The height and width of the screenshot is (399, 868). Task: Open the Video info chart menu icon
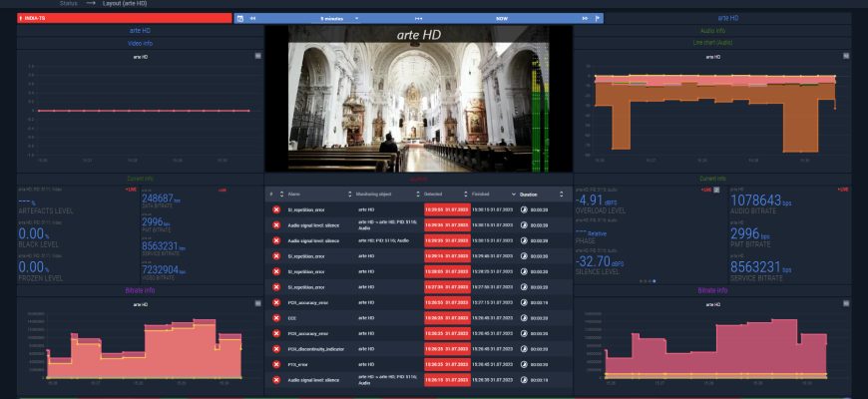pos(257,56)
